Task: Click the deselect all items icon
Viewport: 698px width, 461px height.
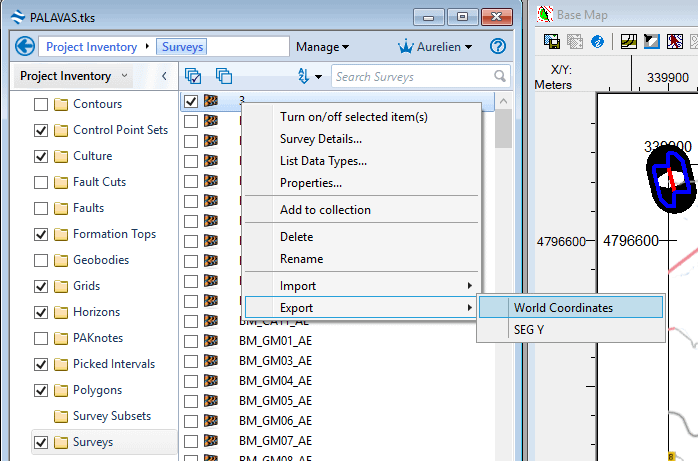Action: coord(224,76)
